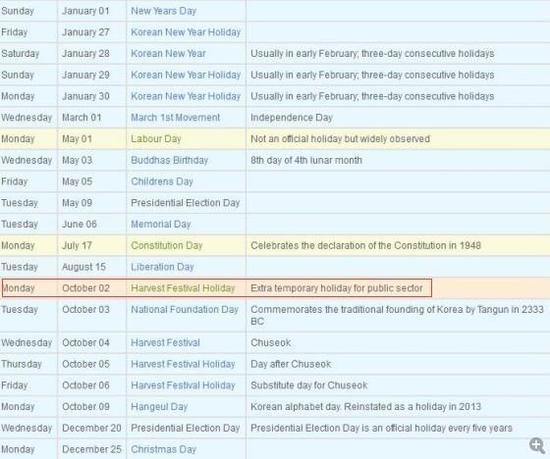Open the Harvest Festival Holiday link on October 06

coord(183,385)
